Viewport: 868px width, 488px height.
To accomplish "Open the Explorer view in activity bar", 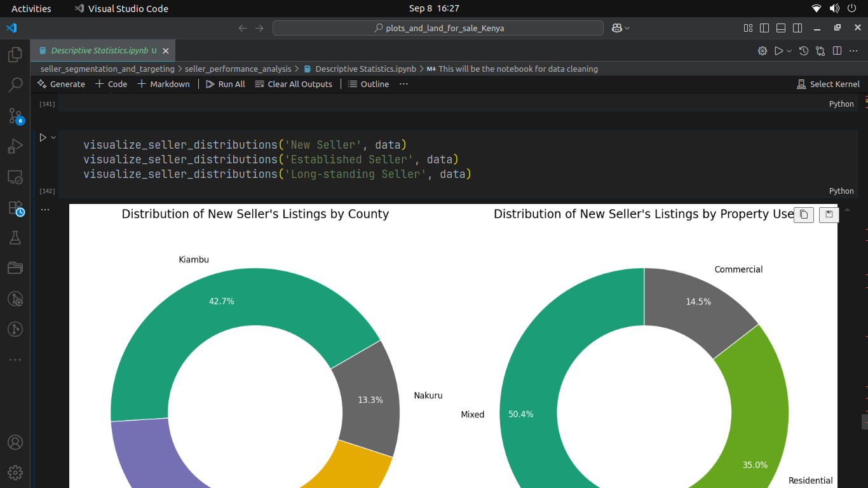I will click(15, 55).
